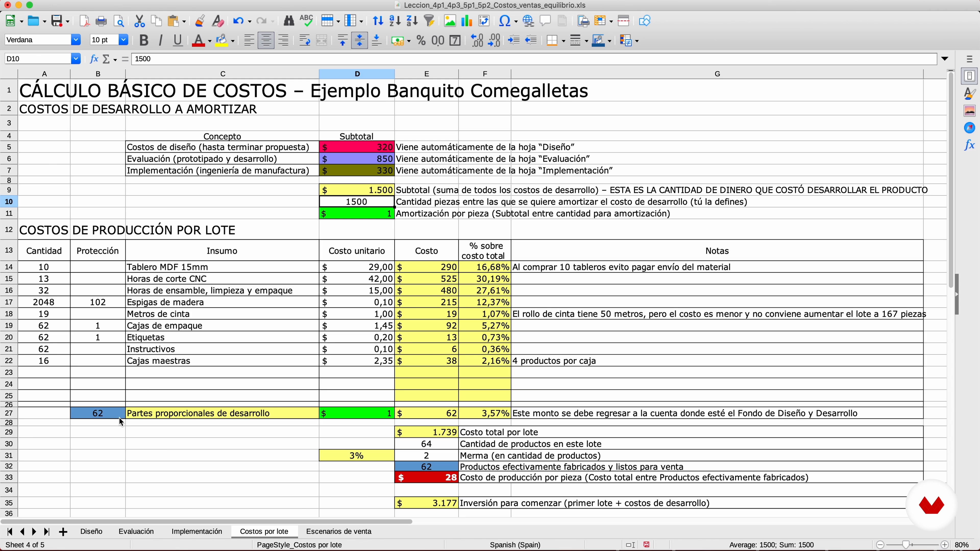Switch to the Diseño sheet tab

91,532
